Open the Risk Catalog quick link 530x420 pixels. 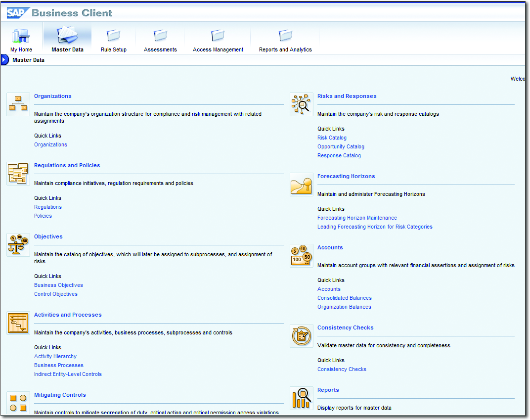pos(332,138)
